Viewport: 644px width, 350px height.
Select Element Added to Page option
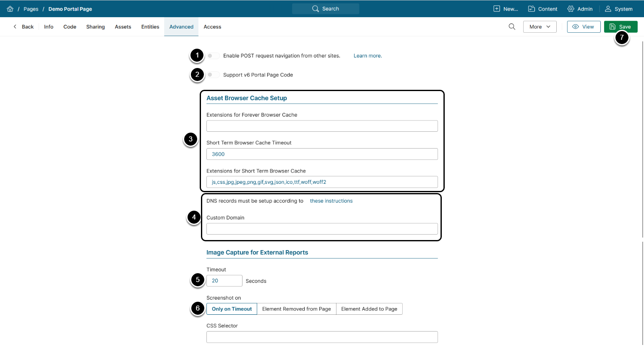369,309
